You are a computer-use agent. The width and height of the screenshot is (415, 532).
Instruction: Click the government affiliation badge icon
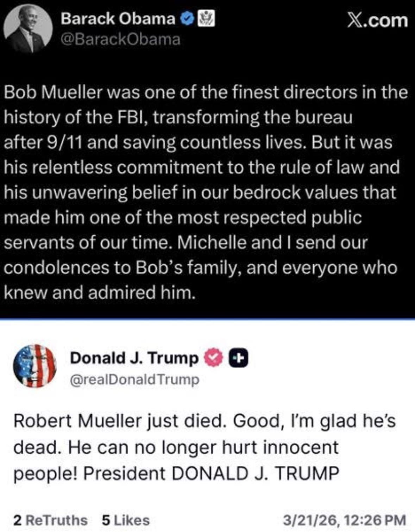pos(206,19)
